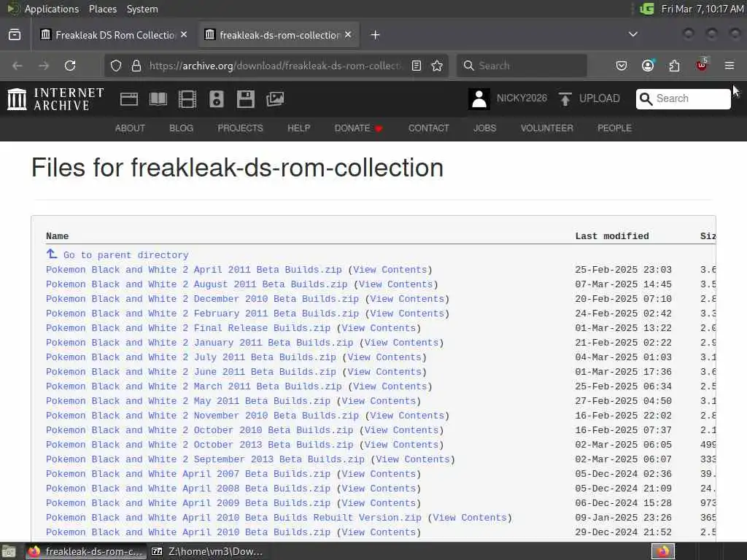Viewport: 747px width, 560px height.
Task: Open the Firefox account icon
Action: 648,66
